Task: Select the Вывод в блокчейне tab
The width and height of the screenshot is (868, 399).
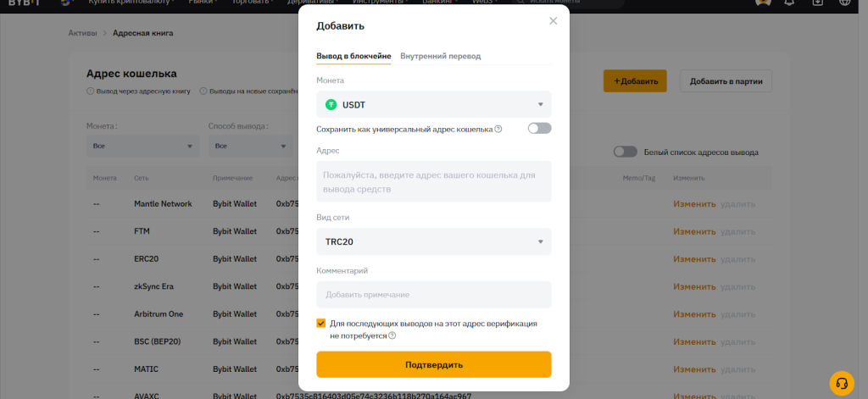Action: (x=353, y=56)
